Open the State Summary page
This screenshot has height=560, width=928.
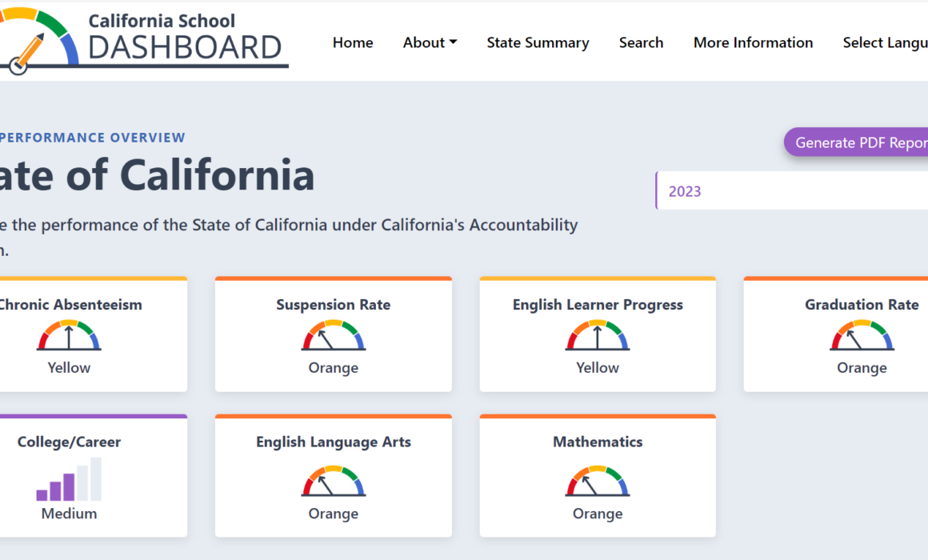click(x=538, y=43)
